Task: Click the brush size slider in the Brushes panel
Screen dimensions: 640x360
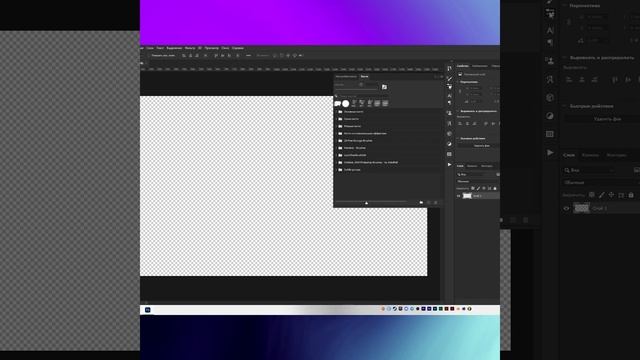Action: click(x=356, y=90)
